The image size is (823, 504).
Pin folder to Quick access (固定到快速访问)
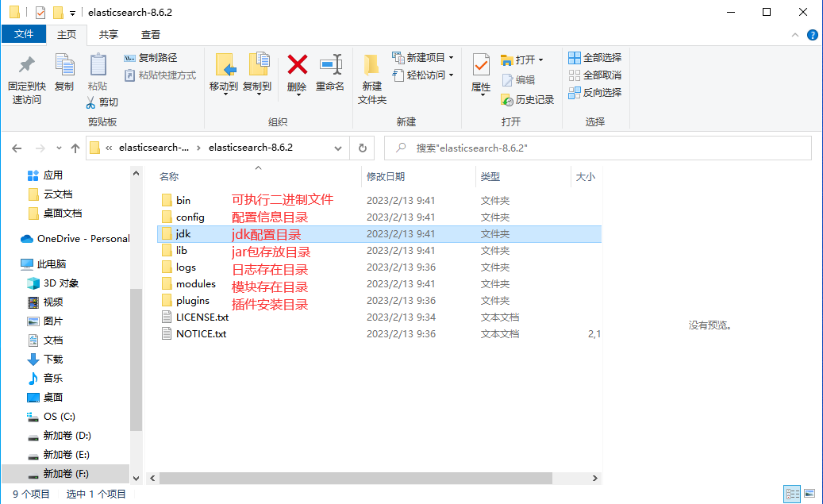pyautogui.click(x=27, y=80)
